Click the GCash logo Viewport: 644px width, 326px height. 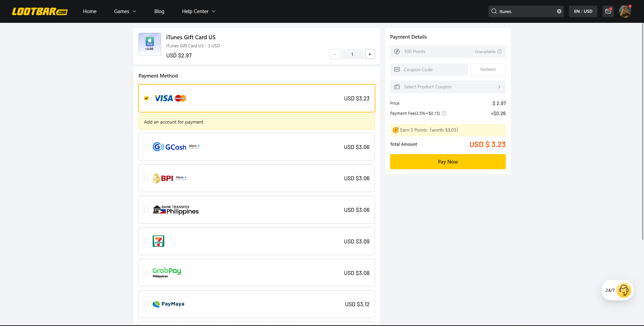[x=169, y=147]
